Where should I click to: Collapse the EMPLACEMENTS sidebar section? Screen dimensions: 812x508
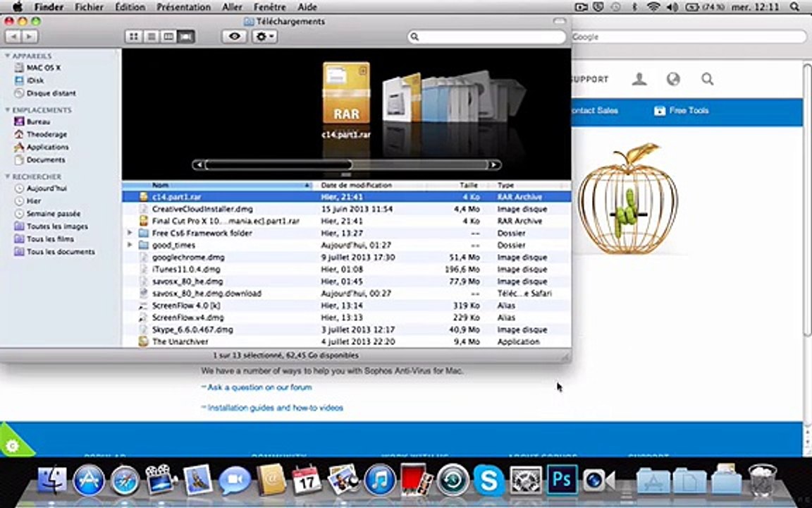tap(8, 110)
